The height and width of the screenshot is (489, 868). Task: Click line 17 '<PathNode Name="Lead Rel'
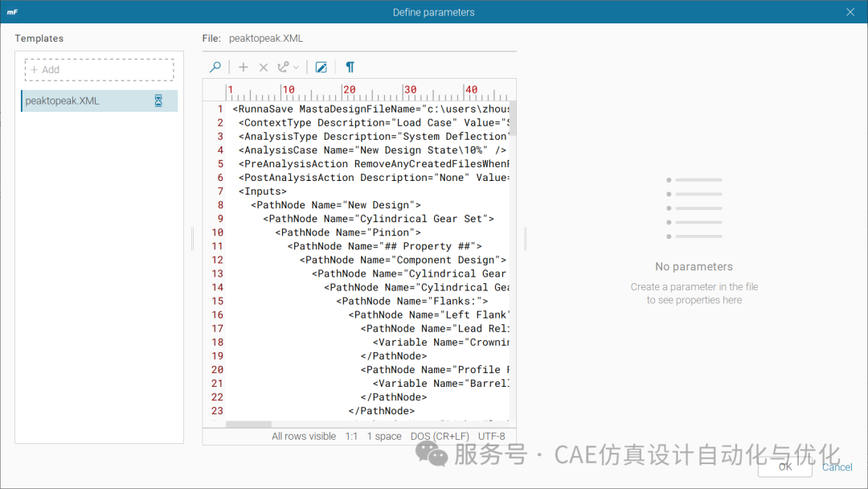(435, 328)
